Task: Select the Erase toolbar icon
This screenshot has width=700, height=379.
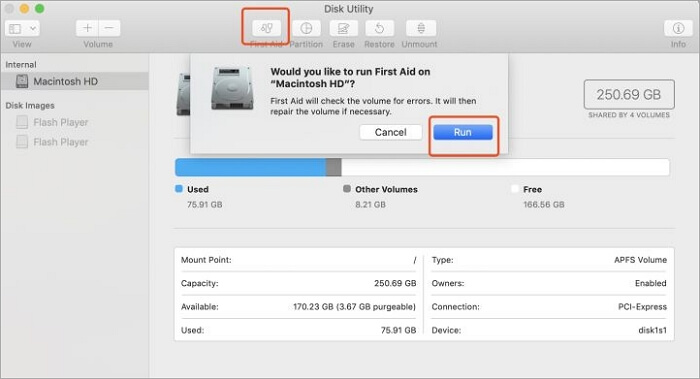Action: 343,28
